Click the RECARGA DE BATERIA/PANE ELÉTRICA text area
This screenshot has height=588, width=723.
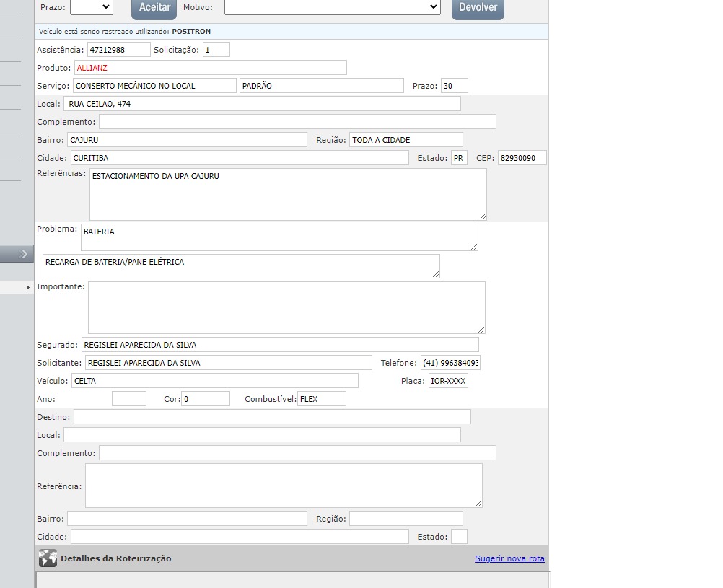tap(241, 266)
